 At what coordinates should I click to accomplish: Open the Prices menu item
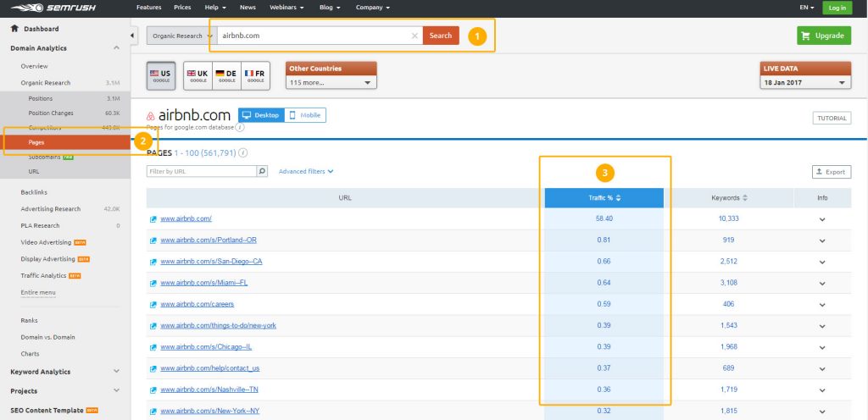(183, 8)
